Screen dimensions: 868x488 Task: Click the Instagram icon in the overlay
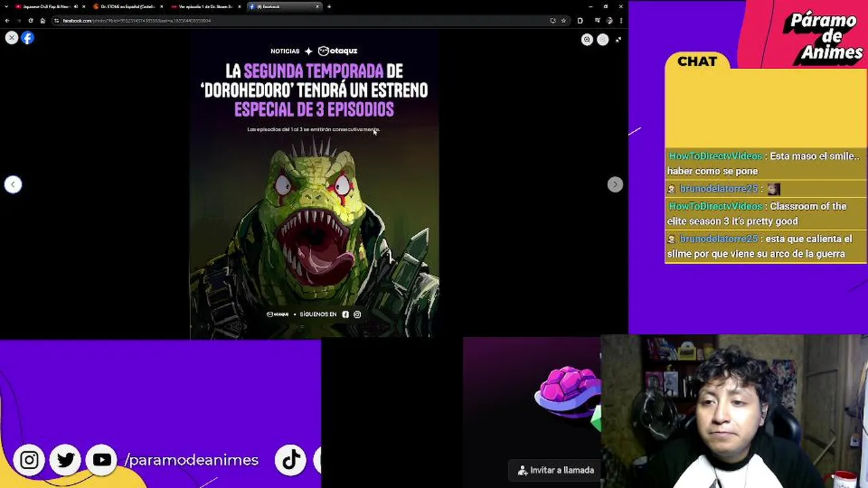[x=29, y=460]
